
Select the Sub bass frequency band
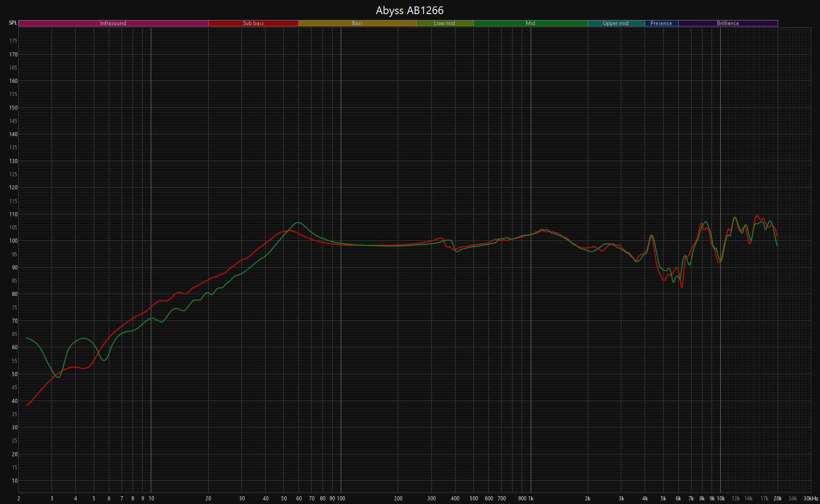pyautogui.click(x=253, y=23)
